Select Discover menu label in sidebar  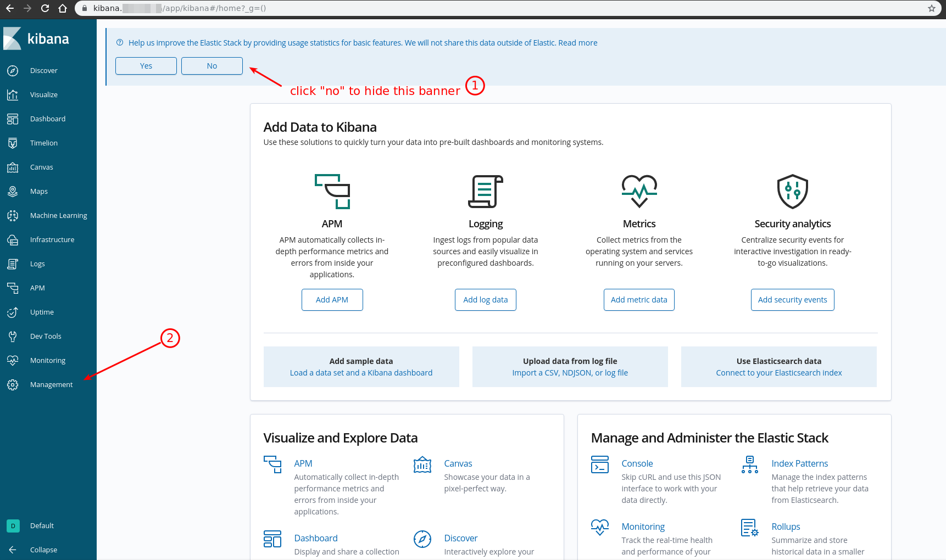coord(44,71)
